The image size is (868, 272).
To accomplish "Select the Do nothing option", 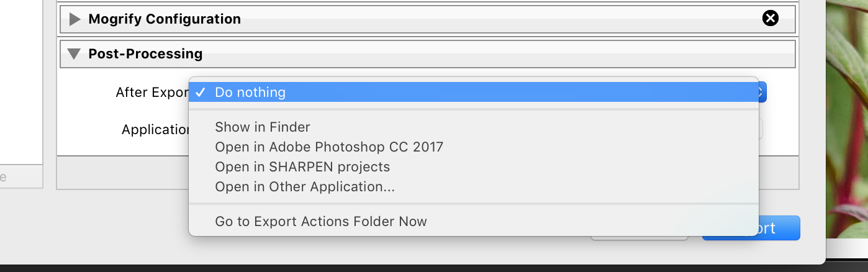I will tap(250, 93).
